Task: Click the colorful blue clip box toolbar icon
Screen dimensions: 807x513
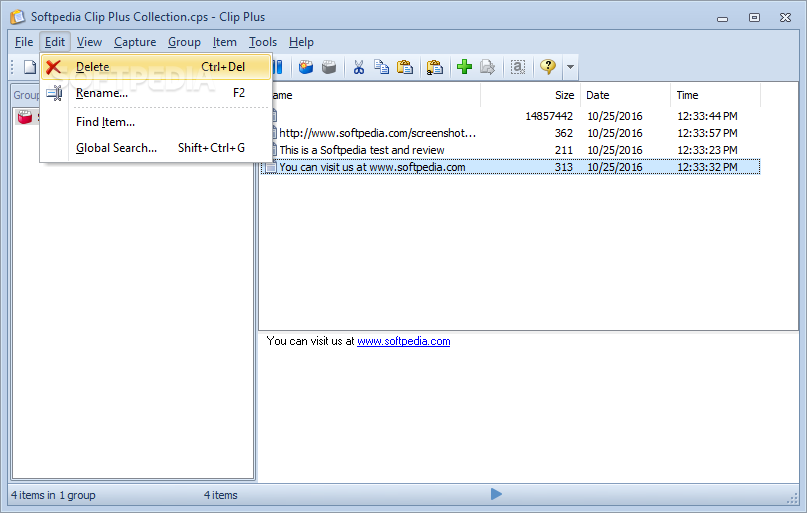Action: (306, 67)
